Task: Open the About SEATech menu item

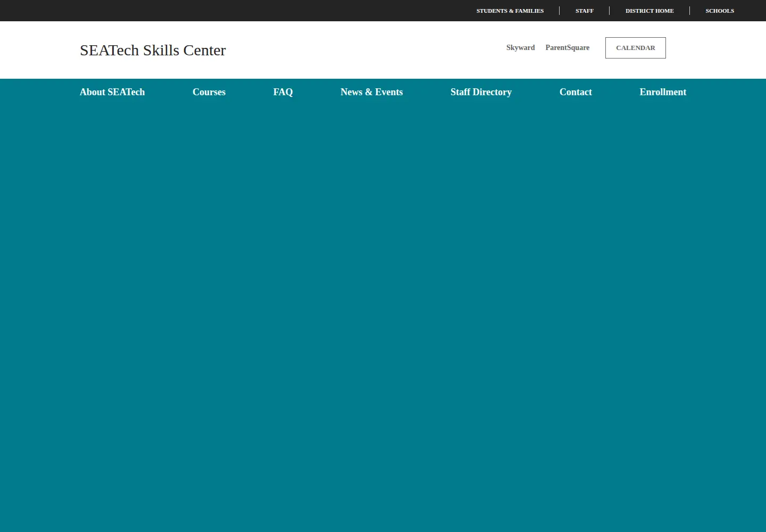Action: point(112,92)
